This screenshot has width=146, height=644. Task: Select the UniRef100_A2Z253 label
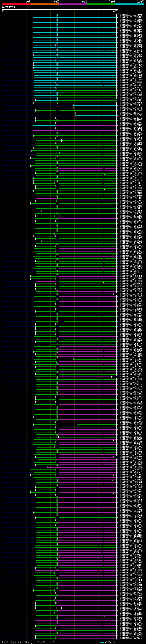coord(131,90)
